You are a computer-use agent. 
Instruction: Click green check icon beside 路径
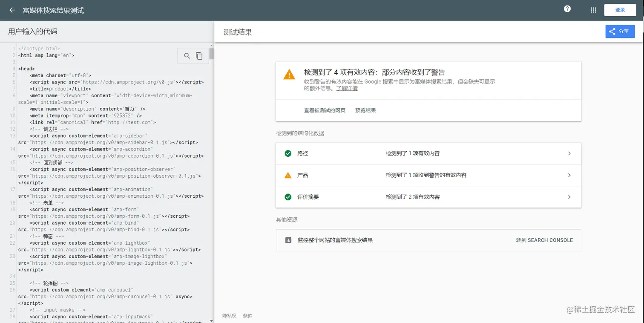point(288,153)
